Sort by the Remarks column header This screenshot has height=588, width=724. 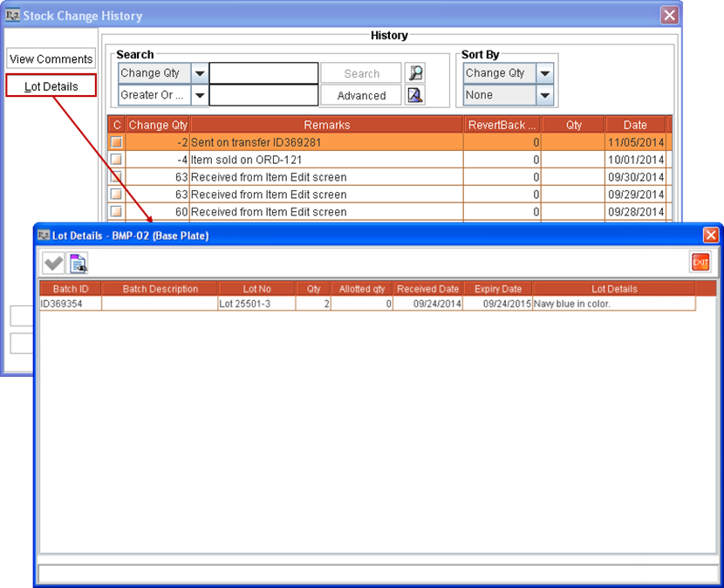click(326, 125)
